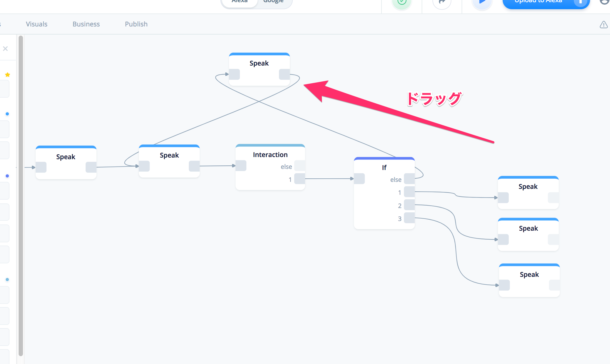Select the If block header
610x364 pixels.
384,168
